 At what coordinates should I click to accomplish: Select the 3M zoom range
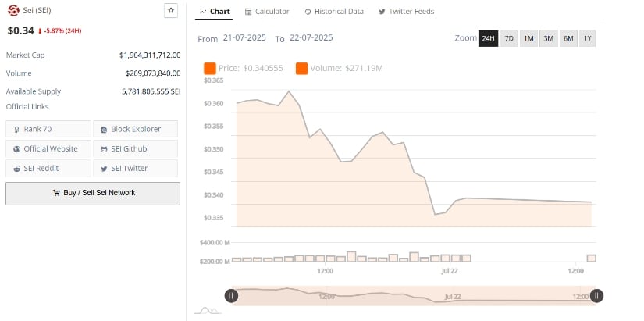coord(548,38)
